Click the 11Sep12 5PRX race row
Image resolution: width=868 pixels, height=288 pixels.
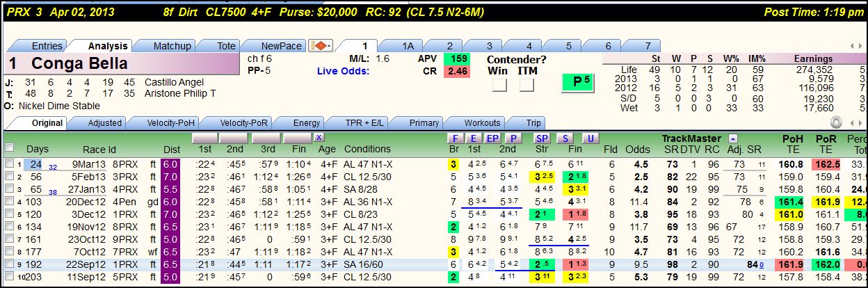click(434, 277)
